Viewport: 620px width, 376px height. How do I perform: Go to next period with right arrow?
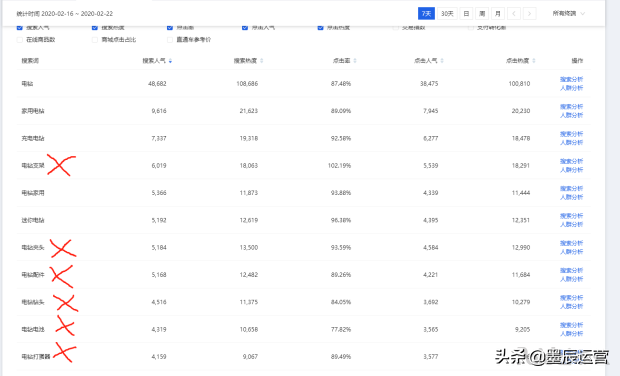pos(529,14)
